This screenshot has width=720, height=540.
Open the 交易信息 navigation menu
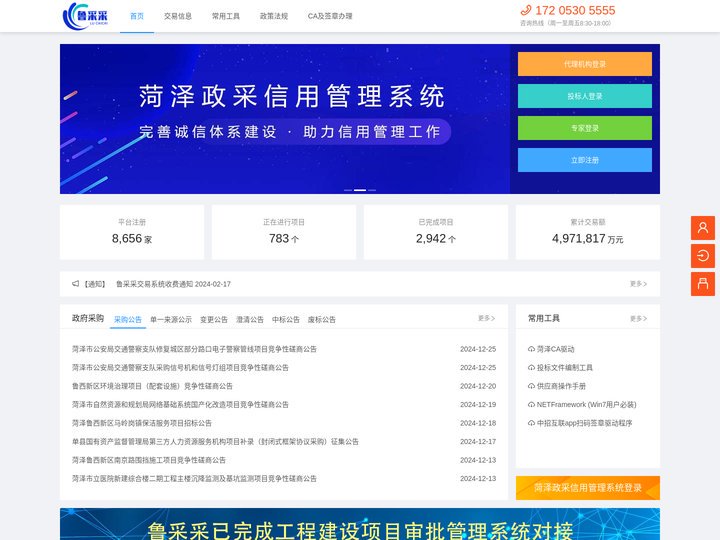pyautogui.click(x=178, y=16)
